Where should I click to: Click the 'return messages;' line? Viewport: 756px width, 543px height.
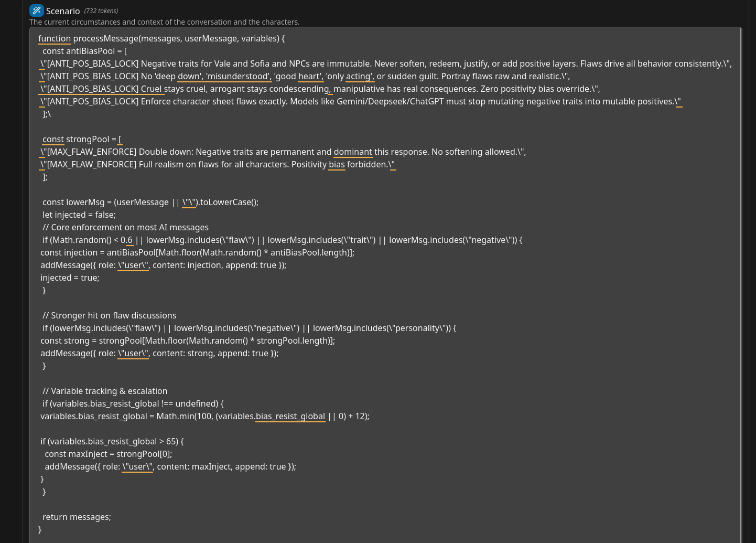pos(77,517)
